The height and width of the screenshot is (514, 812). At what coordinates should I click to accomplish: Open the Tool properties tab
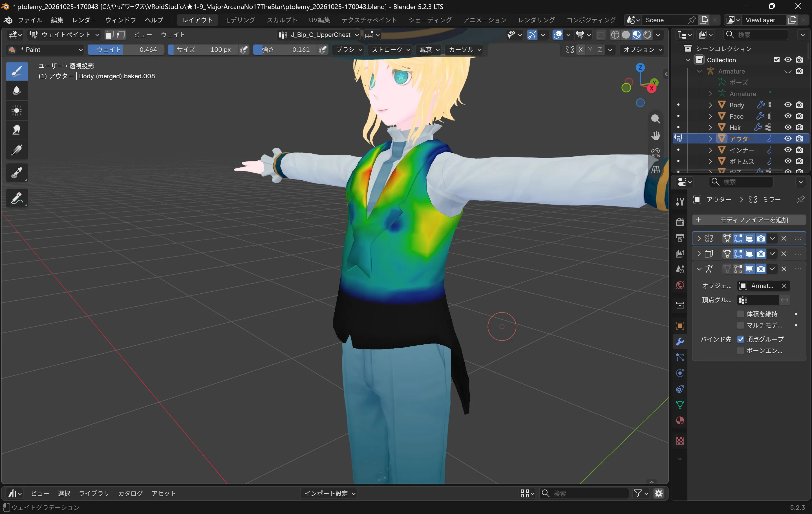pyautogui.click(x=680, y=201)
